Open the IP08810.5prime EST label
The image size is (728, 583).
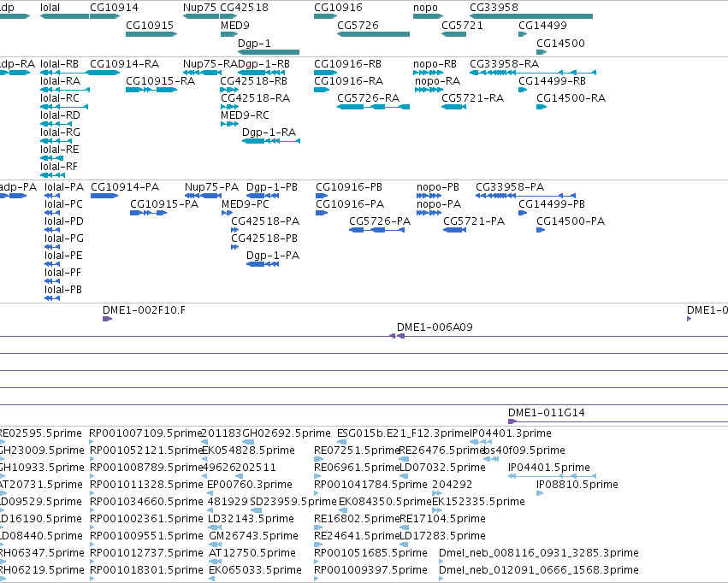[577, 485]
